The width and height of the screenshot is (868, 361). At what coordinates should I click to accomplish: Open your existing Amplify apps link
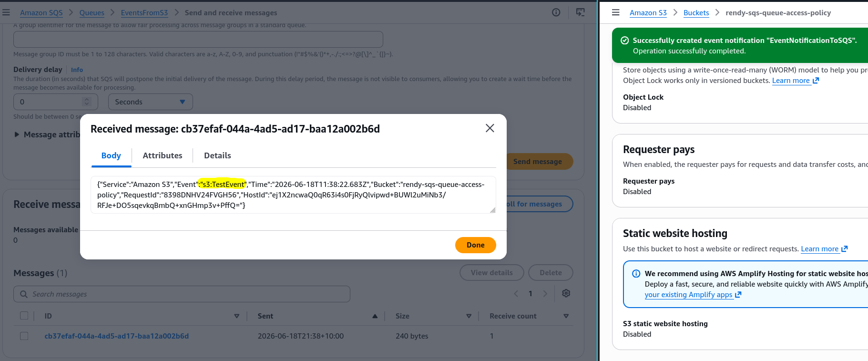point(688,295)
